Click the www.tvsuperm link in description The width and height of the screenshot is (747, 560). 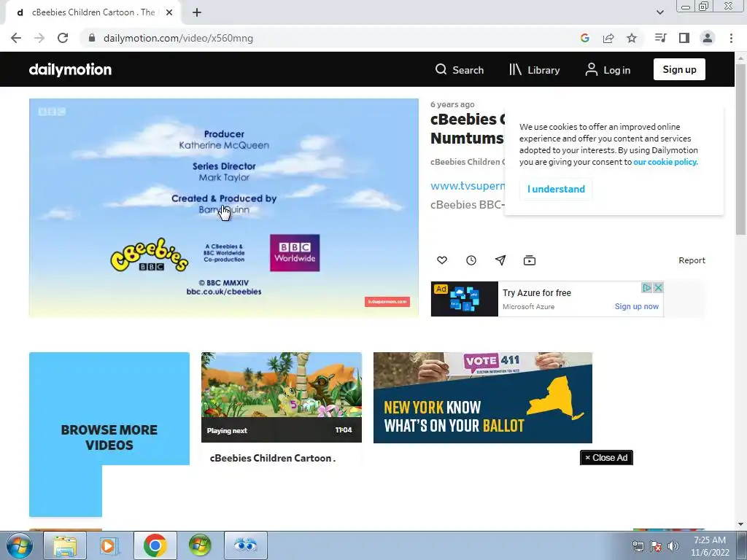click(468, 186)
